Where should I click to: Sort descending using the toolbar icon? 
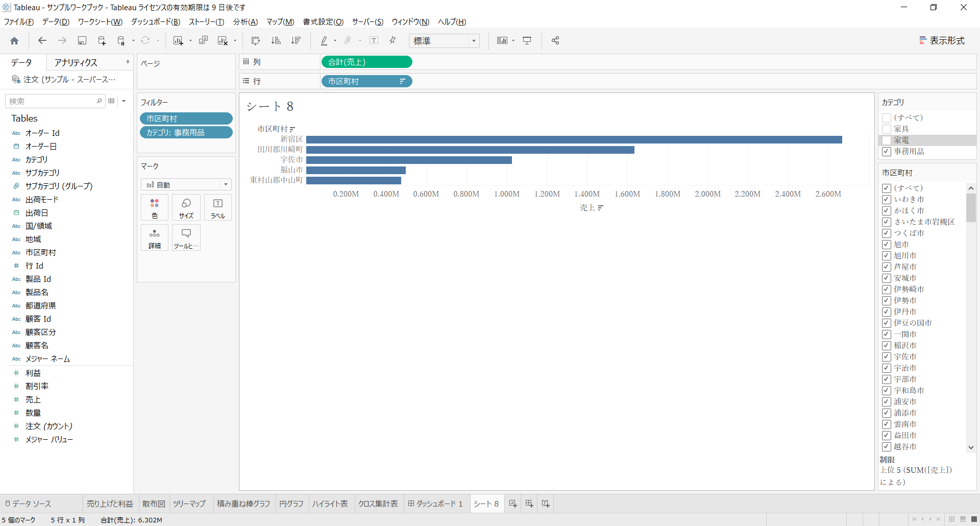(x=296, y=41)
